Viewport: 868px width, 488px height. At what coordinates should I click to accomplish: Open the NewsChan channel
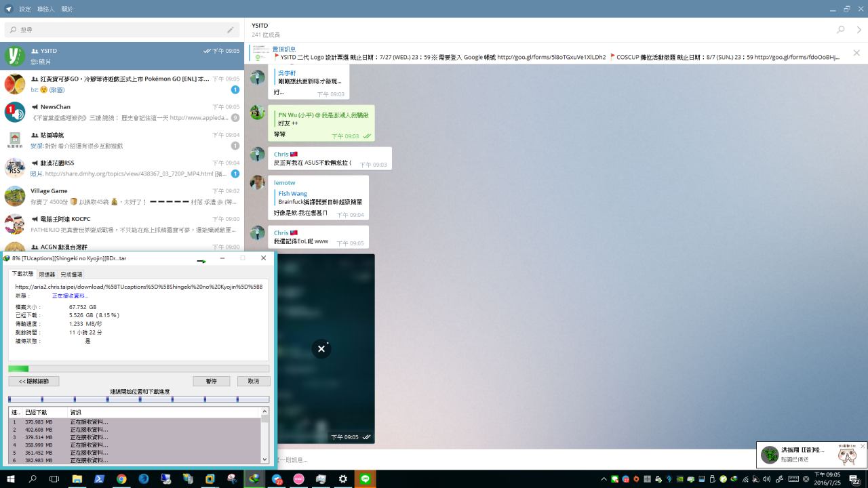tap(122, 112)
